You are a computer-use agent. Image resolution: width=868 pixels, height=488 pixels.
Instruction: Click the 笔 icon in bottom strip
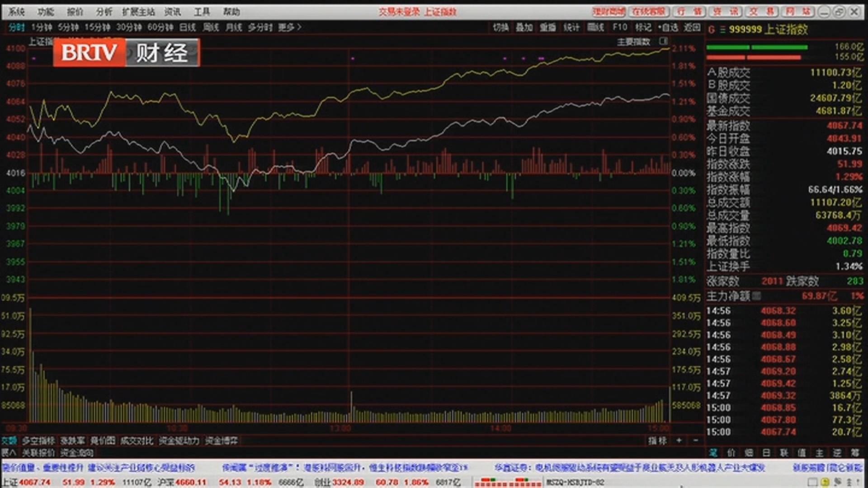click(x=713, y=452)
